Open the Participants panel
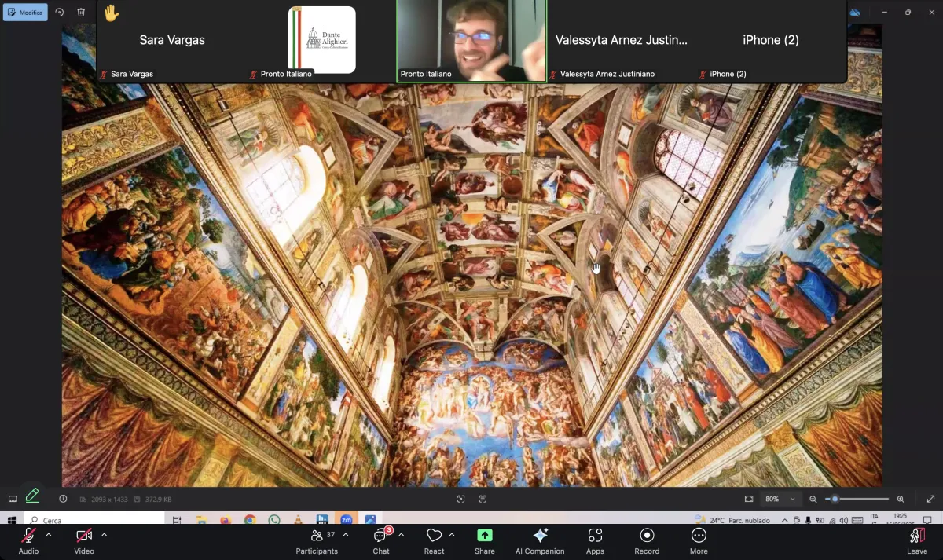 pyautogui.click(x=317, y=540)
